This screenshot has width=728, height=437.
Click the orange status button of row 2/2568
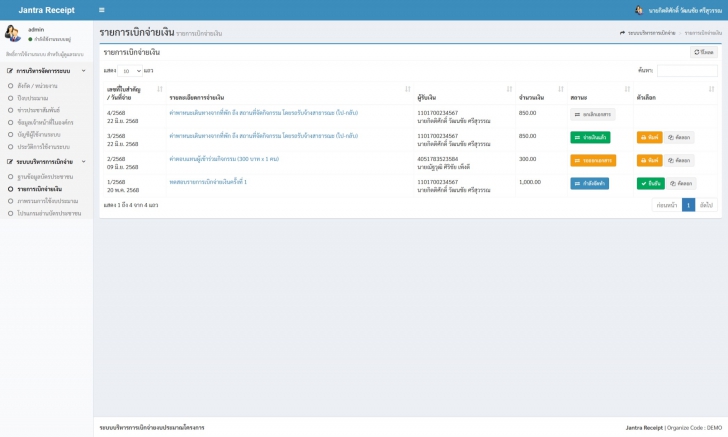[593, 161]
